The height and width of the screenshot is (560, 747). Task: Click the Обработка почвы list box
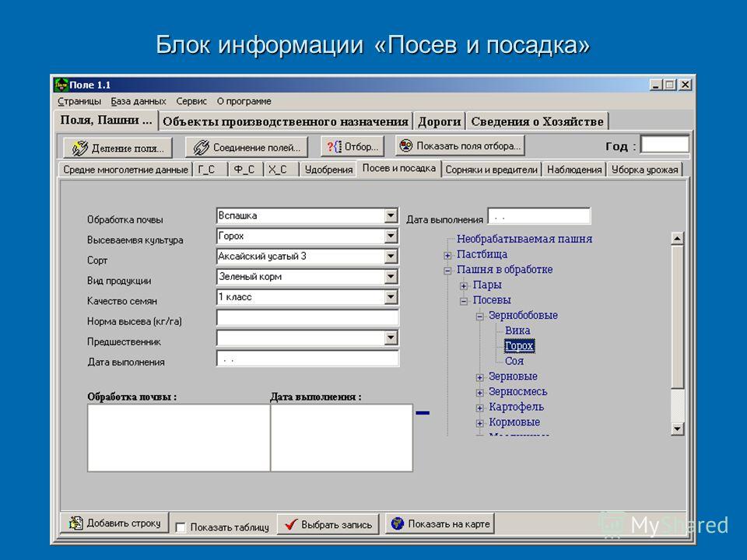(x=179, y=438)
